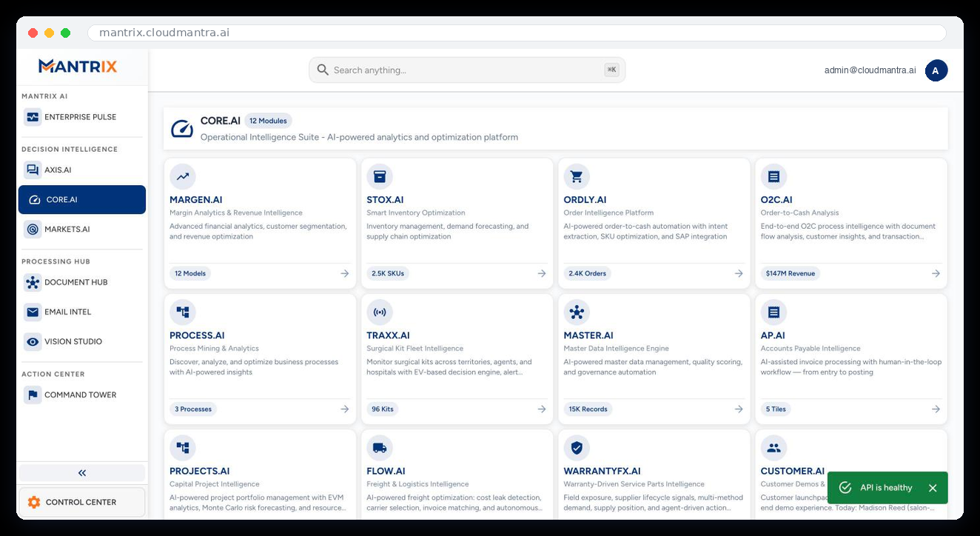This screenshot has height=536, width=980.
Task: Click the AXIS.AI chat bubbles icon
Action: (33, 170)
